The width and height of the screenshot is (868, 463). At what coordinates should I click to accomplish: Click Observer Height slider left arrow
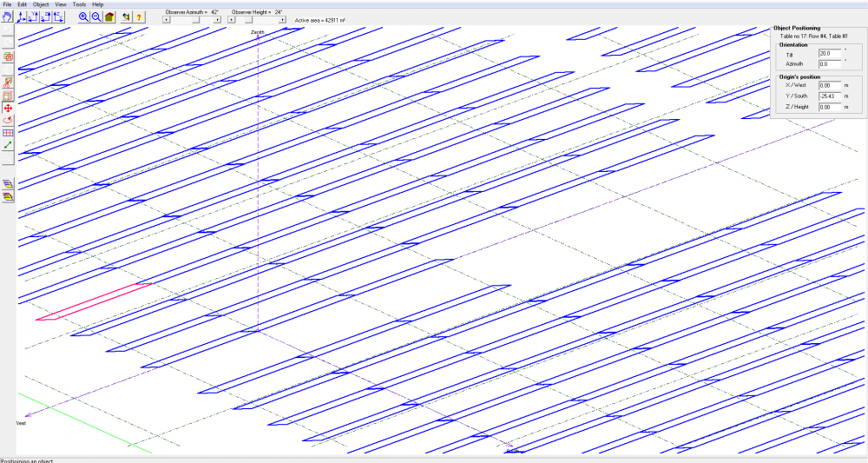pos(233,20)
